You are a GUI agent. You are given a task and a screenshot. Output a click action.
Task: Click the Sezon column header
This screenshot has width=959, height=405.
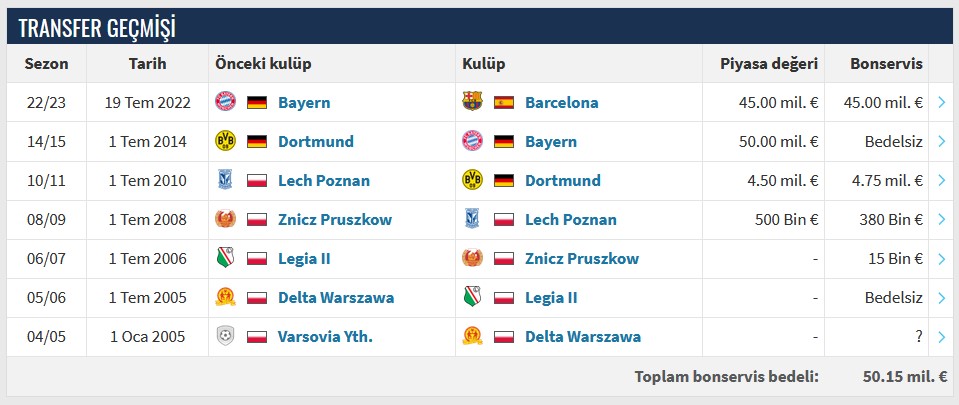(x=46, y=64)
